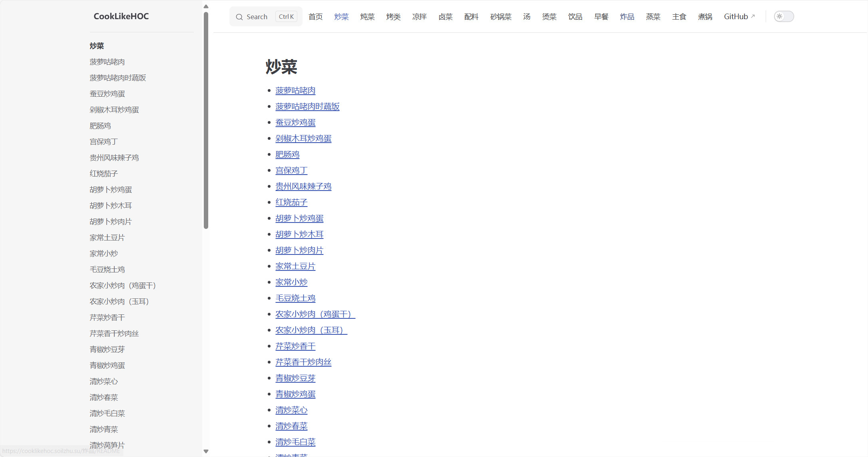Open 宫保鸡丁 link in main list
868x457 pixels.
click(x=291, y=171)
